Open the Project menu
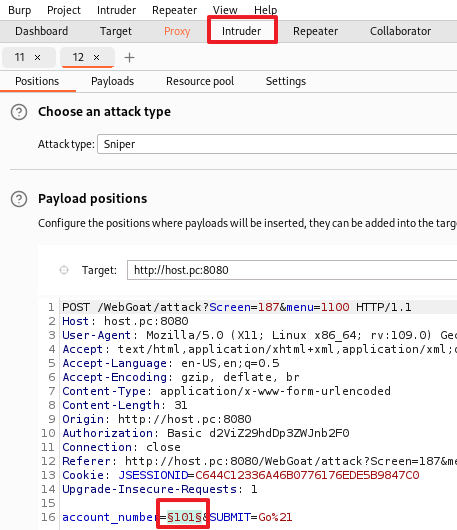The image size is (457, 530). pos(64,10)
